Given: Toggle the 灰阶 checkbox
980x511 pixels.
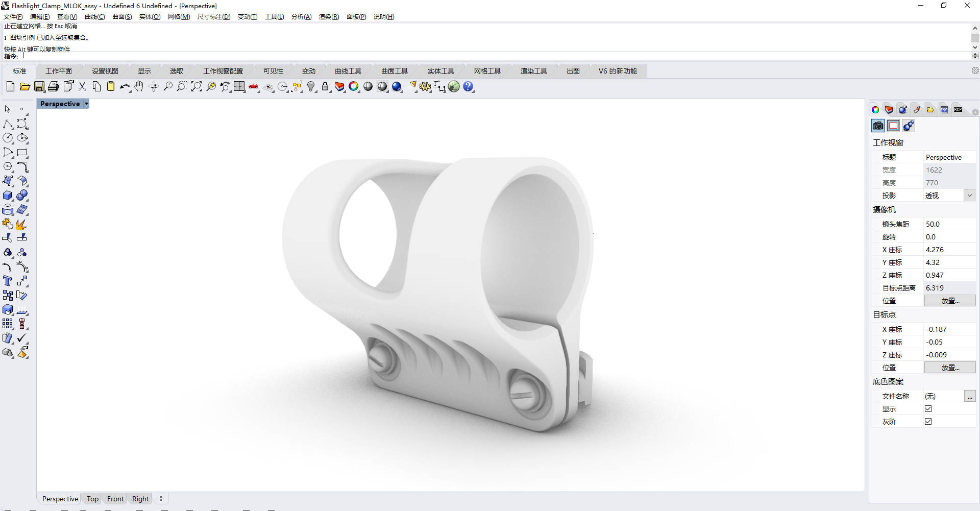Looking at the screenshot, I should tap(928, 422).
